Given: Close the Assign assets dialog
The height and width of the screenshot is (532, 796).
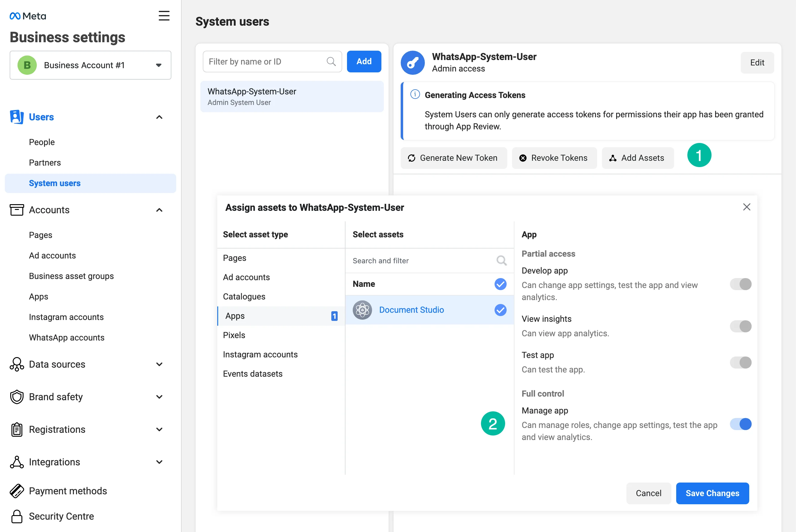Looking at the screenshot, I should (747, 207).
